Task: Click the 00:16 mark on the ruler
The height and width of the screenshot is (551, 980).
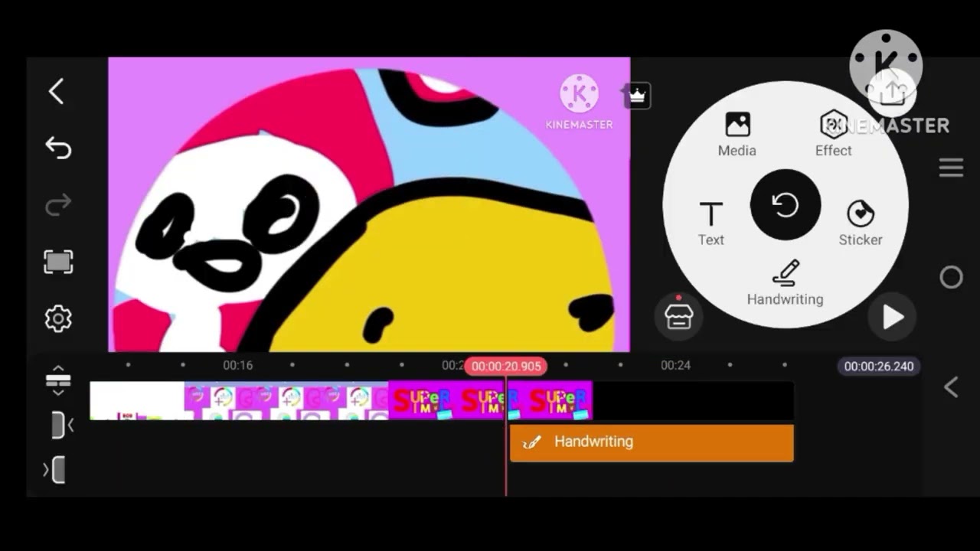Action: tap(237, 365)
